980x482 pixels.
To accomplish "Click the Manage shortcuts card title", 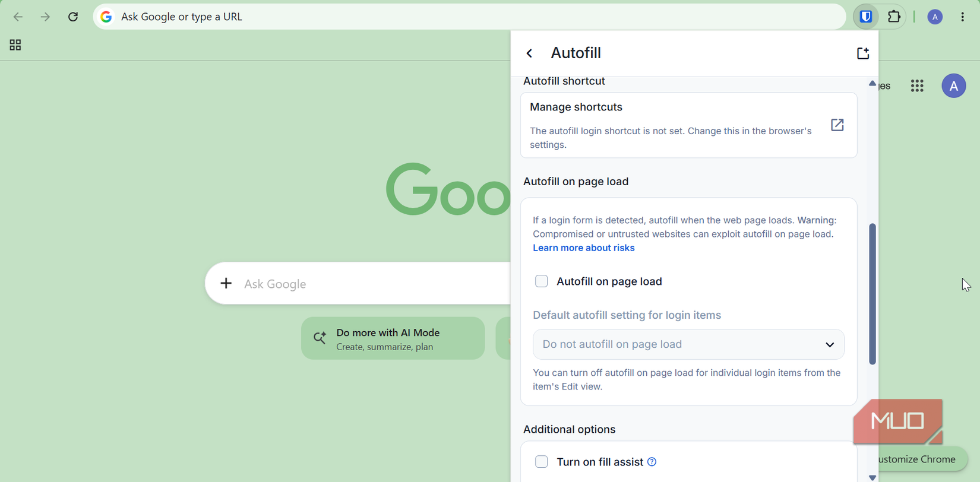I will click(x=576, y=107).
